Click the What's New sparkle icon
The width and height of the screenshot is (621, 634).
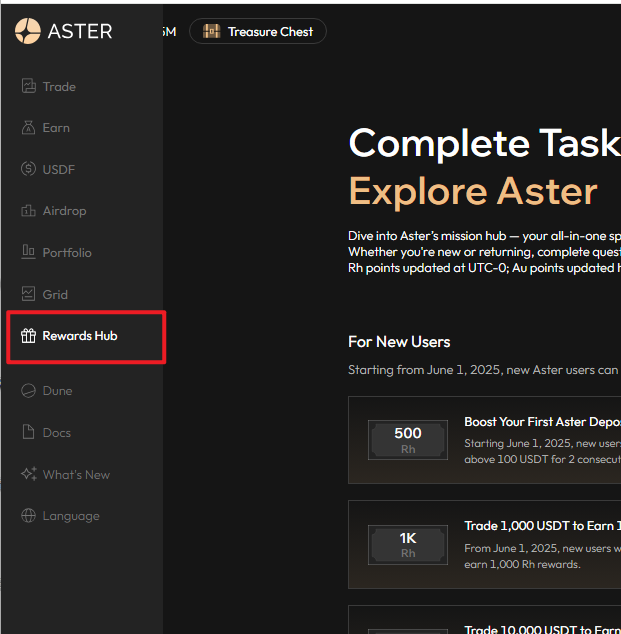[29, 474]
